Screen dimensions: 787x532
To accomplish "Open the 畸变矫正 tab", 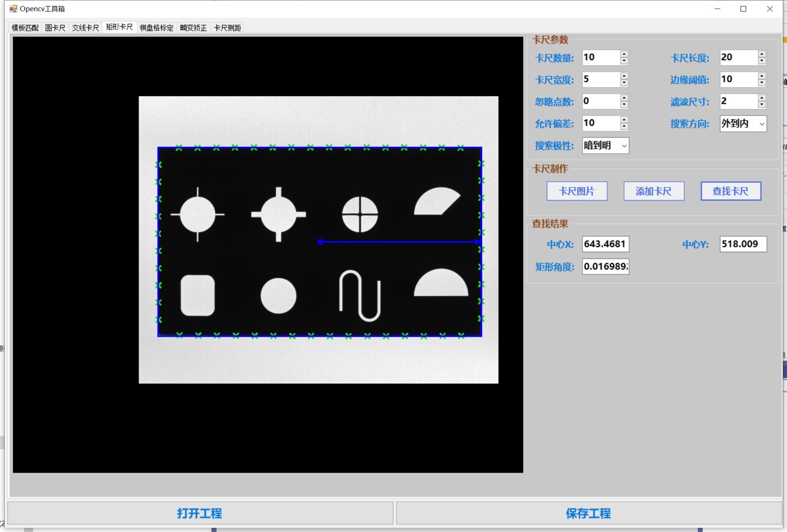I will tap(193, 28).
